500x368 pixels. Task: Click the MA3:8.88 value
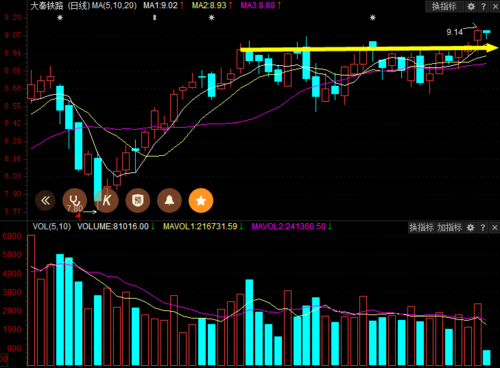[258, 6]
